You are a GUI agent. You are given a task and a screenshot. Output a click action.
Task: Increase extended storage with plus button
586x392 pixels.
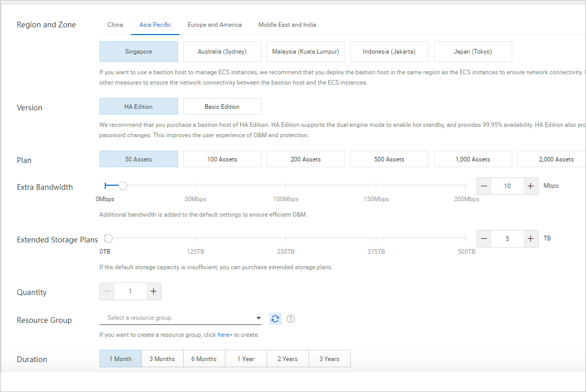coord(530,239)
